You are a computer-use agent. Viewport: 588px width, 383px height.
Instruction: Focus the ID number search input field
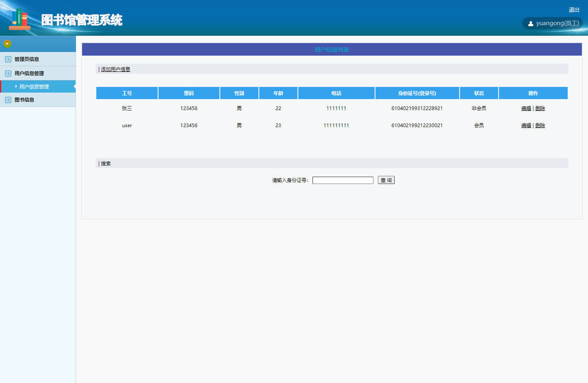pos(343,180)
